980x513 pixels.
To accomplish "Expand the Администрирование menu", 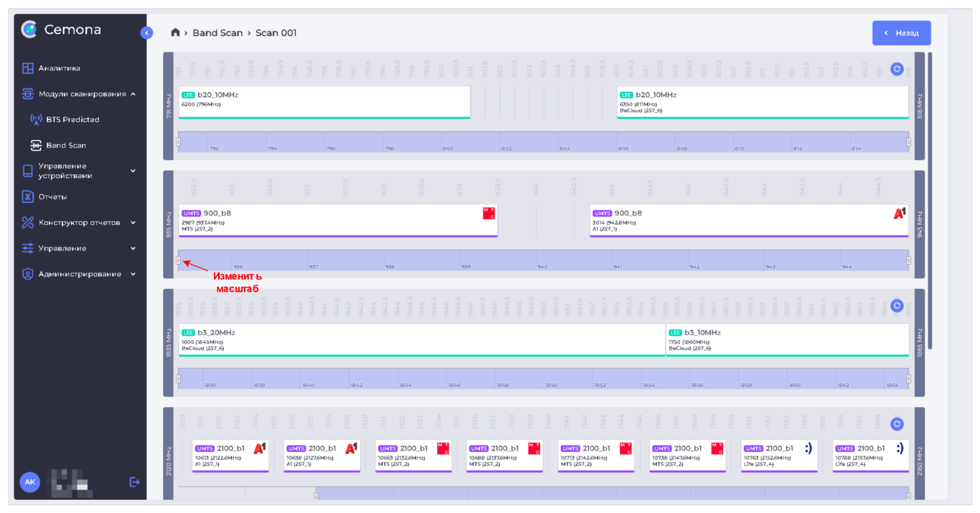I will (133, 274).
